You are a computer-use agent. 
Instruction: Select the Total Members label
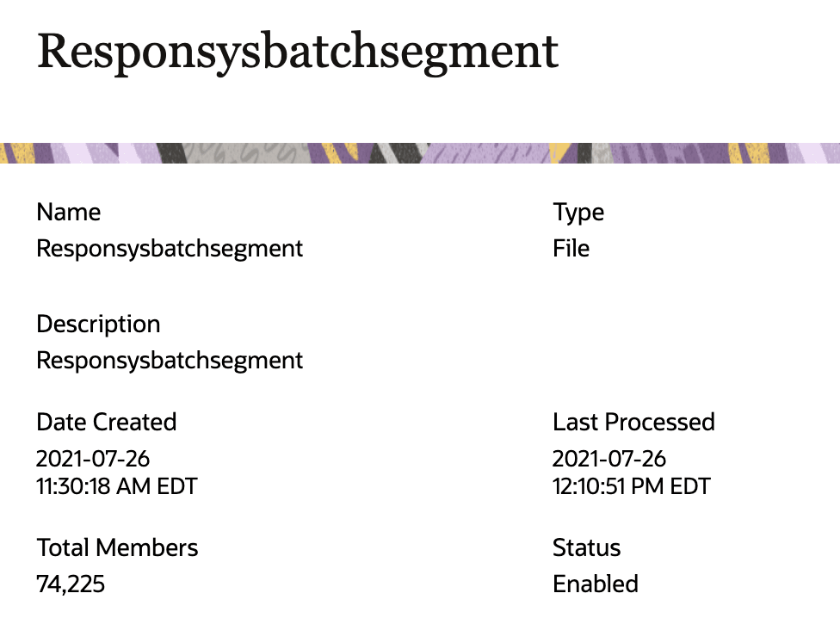[117, 547]
